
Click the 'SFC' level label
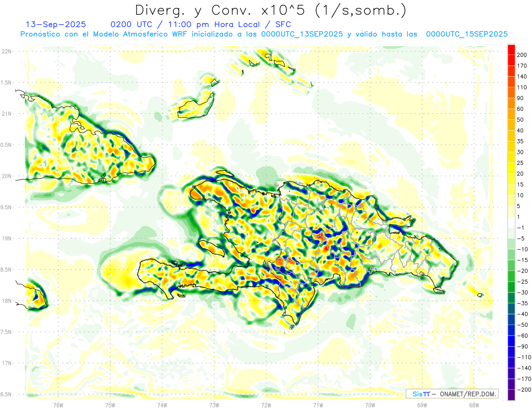tap(282, 24)
